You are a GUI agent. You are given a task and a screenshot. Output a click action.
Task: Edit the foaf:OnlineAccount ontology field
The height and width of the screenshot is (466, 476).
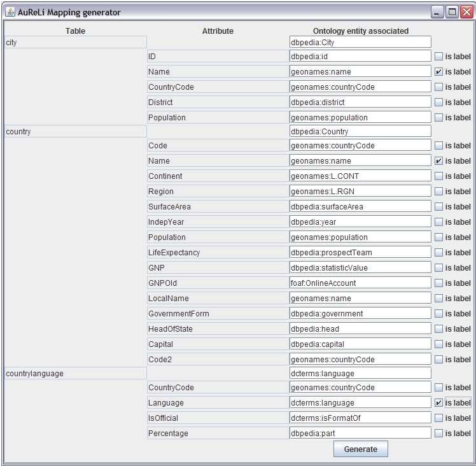360,283
